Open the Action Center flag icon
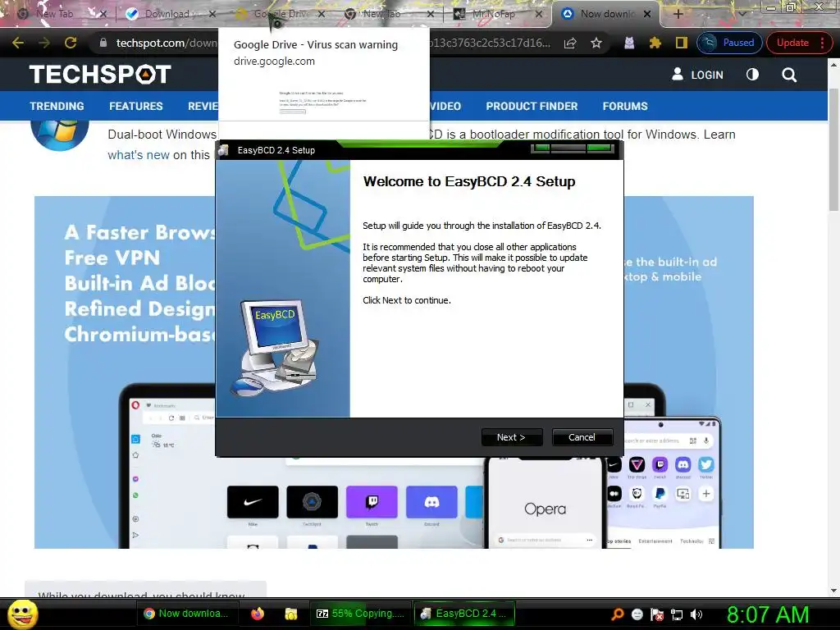 (657, 614)
